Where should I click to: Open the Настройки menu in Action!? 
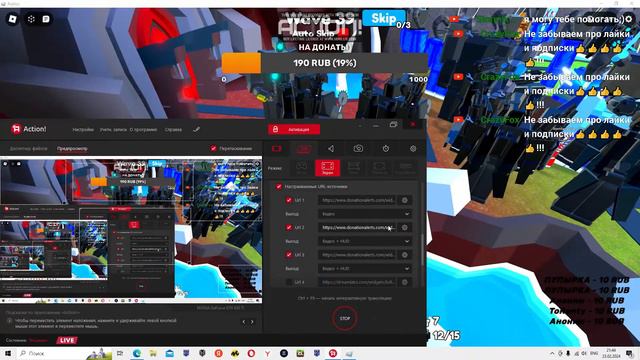(x=83, y=129)
